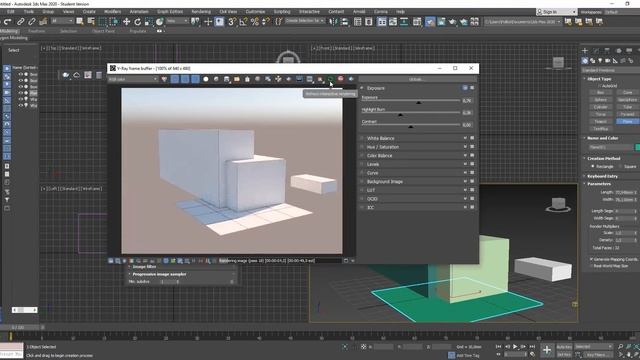Screen dimensions: 640x360
Task: Open the Sign In dropdown
Action: pyautogui.click(x=556, y=12)
